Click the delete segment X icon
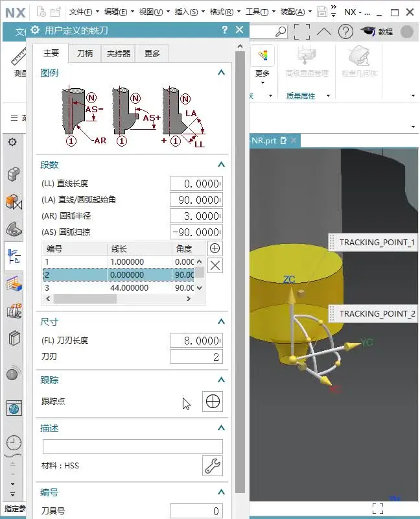The height and width of the screenshot is (519, 420). [x=215, y=265]
